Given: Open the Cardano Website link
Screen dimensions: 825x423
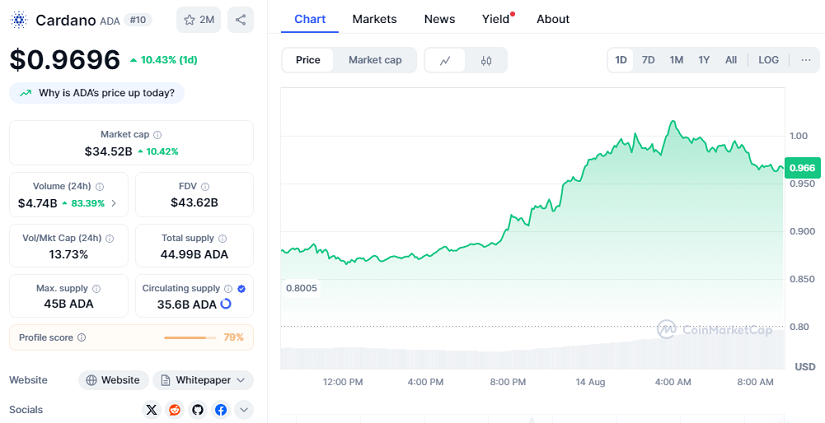Looking at the screenshot, I should [x=113, y=380].
